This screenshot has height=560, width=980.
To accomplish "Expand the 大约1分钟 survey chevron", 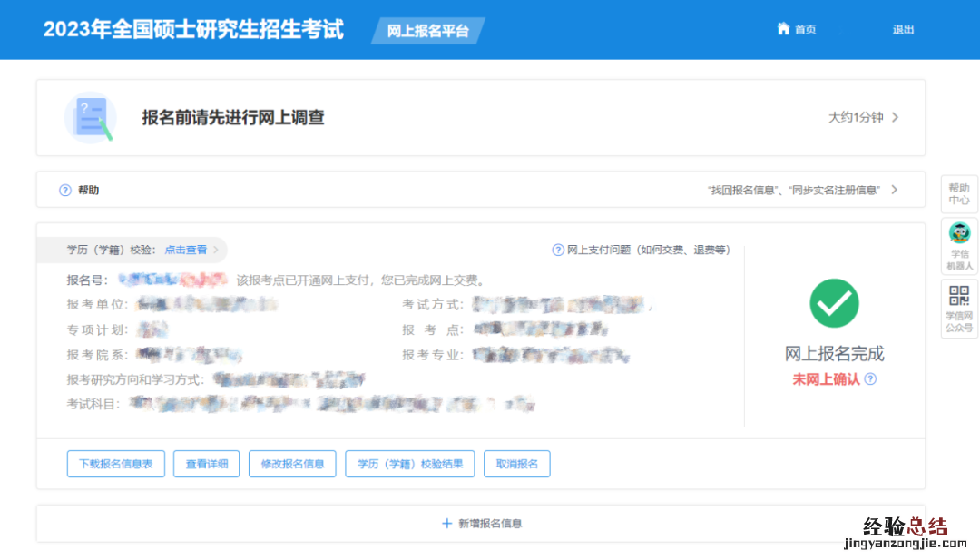I will (x=895, y=117).
